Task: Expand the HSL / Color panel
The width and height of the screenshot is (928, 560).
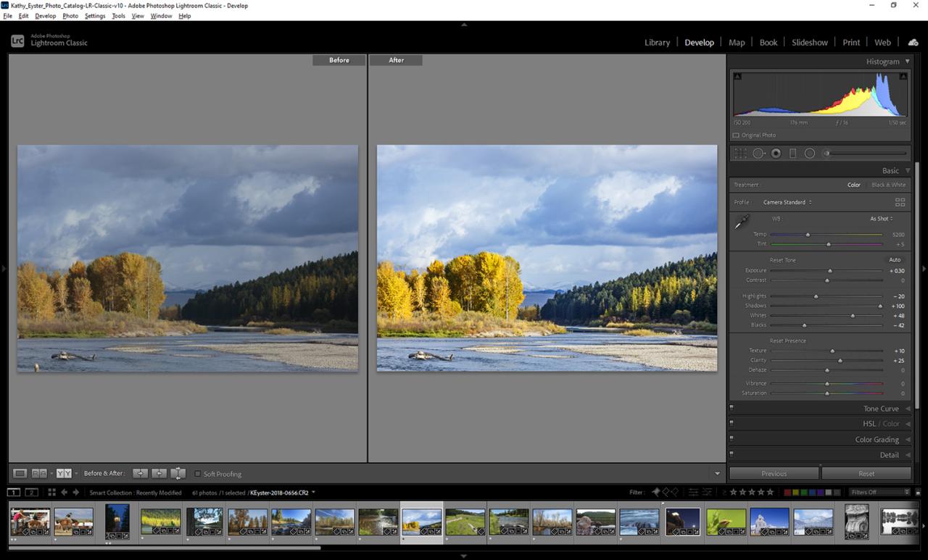Action: [907, 424]
